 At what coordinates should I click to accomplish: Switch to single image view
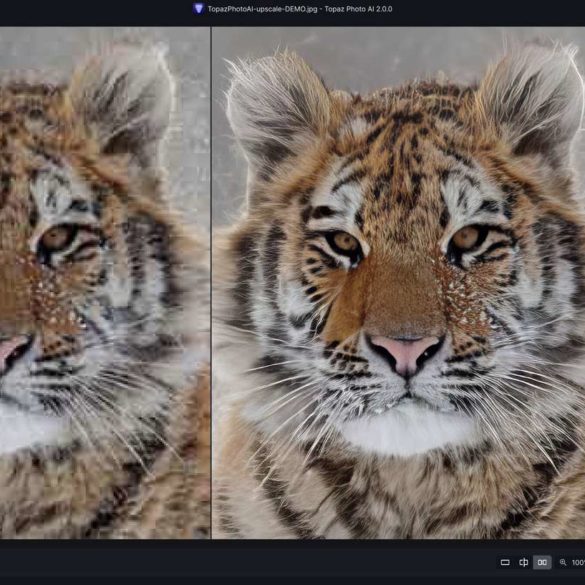(x=505, y=562)
